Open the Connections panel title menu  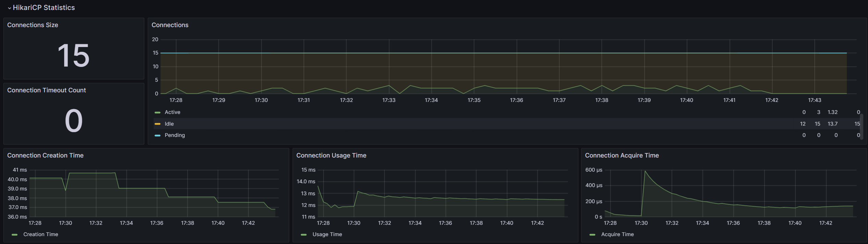click(x=170, y=25)
